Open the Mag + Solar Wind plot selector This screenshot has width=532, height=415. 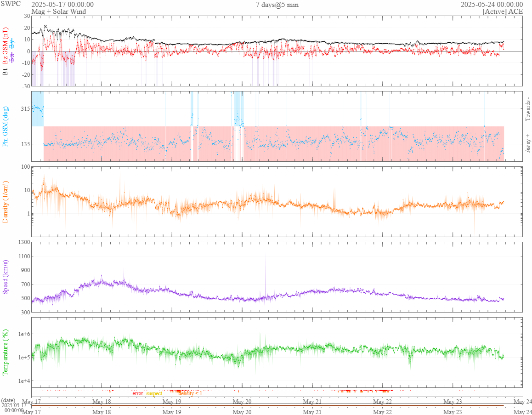coord(58,11)
